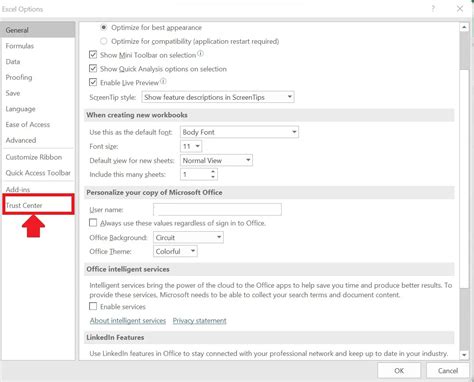This screenshot has height=382, width=474.
Task: Open About intelligent services link
Action: click(128, 321)
